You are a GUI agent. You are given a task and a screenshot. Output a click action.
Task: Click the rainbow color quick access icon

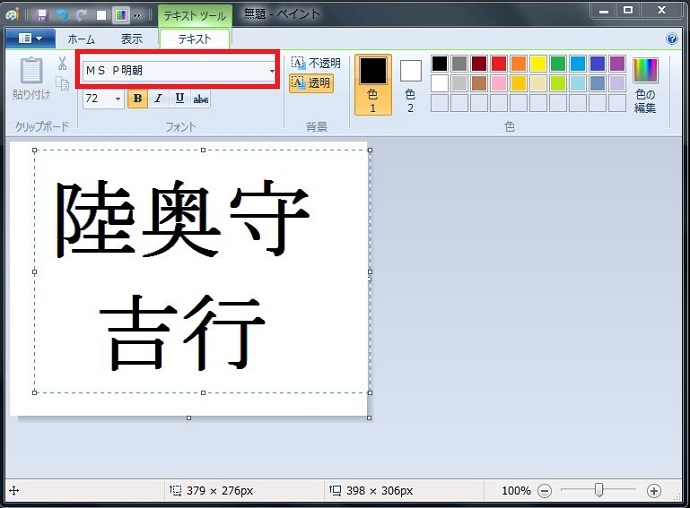tap(121, 15)
